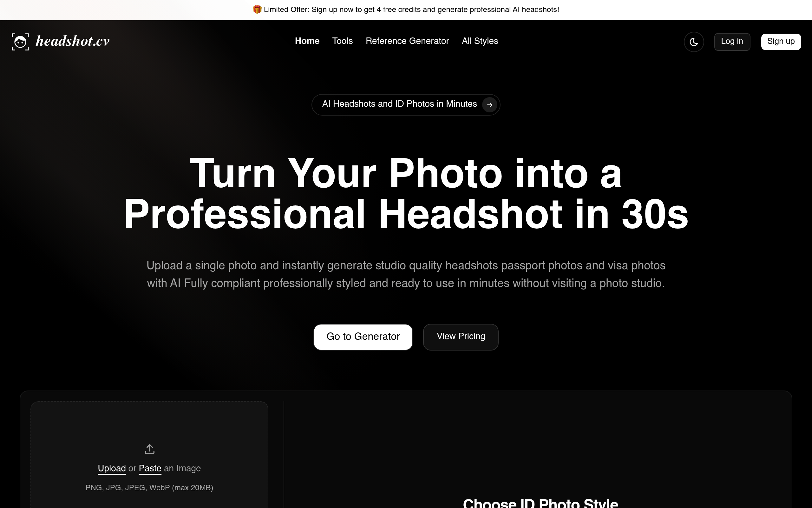Image resolution: width=812 pixels, height=508 pixels.
Task: Go to All Styles
Action: [480, 41]
